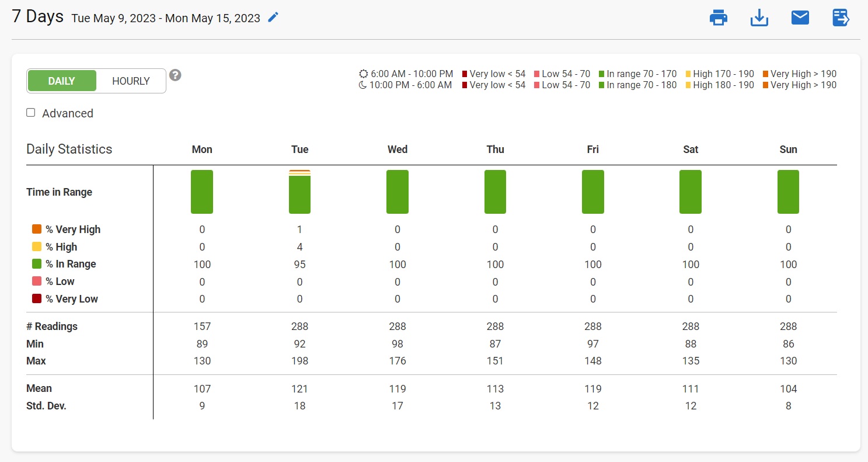868x462 pixels.
Task: Click the Tuesday time in range bar
Action: [299, 192]
